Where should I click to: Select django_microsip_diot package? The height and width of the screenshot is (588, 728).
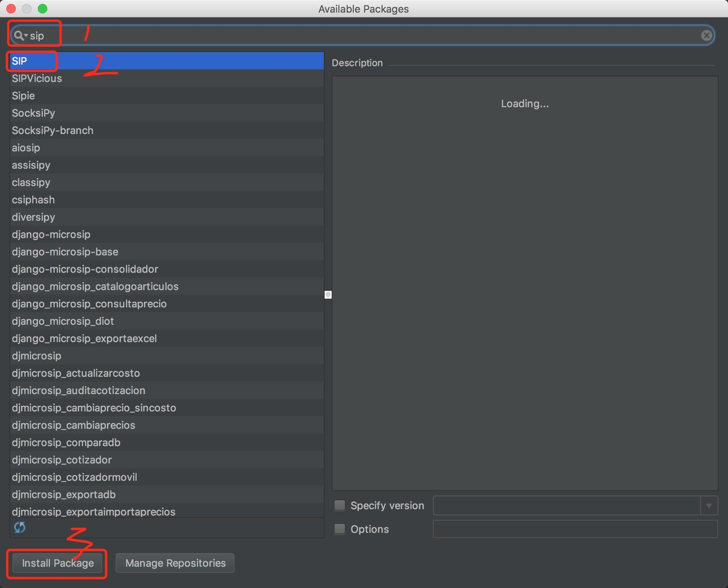pos(167,321)
